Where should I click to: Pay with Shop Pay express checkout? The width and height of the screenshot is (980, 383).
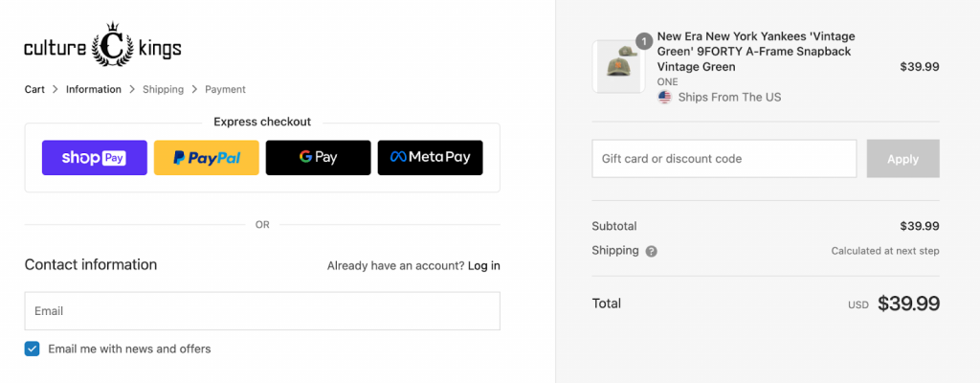95,158
